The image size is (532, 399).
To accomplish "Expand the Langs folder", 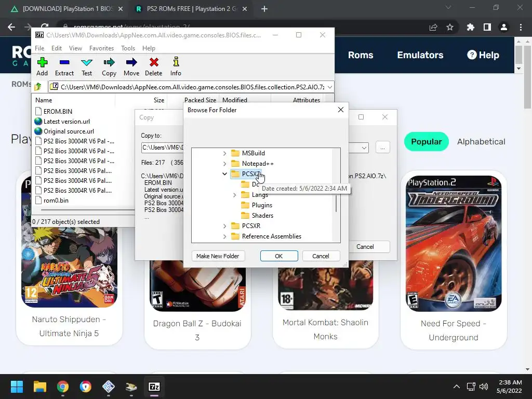I will (x=234, y=195).
